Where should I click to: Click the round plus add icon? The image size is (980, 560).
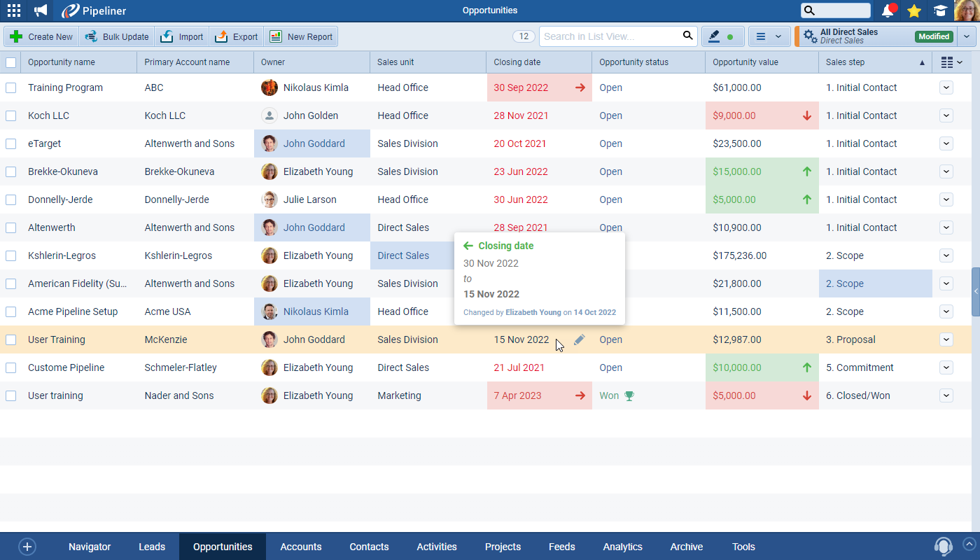[x=27, y=547]
